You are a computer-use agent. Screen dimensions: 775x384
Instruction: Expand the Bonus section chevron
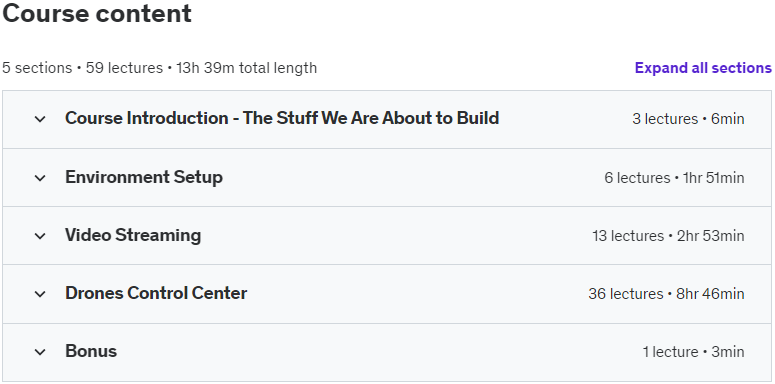point(40,352)
